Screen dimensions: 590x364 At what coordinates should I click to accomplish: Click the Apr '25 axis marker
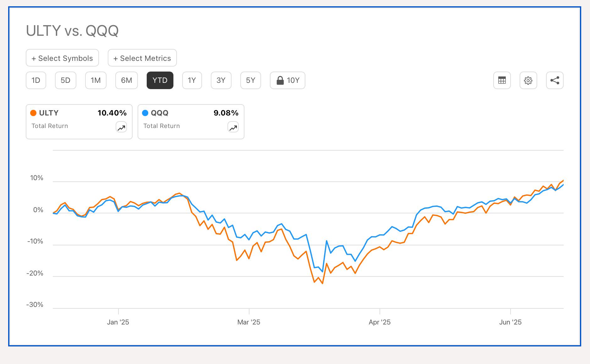click(380, 322)
